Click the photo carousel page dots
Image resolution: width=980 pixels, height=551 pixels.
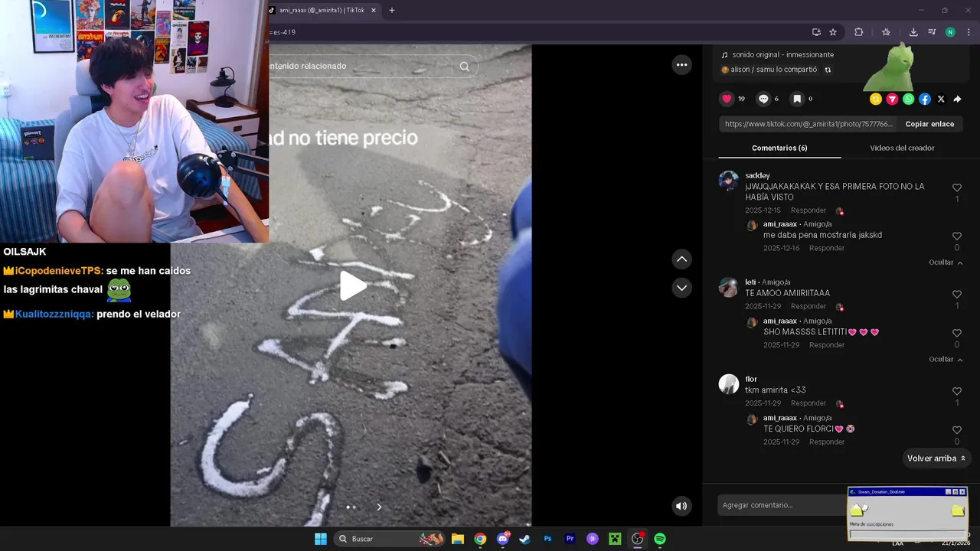[351, 507]
